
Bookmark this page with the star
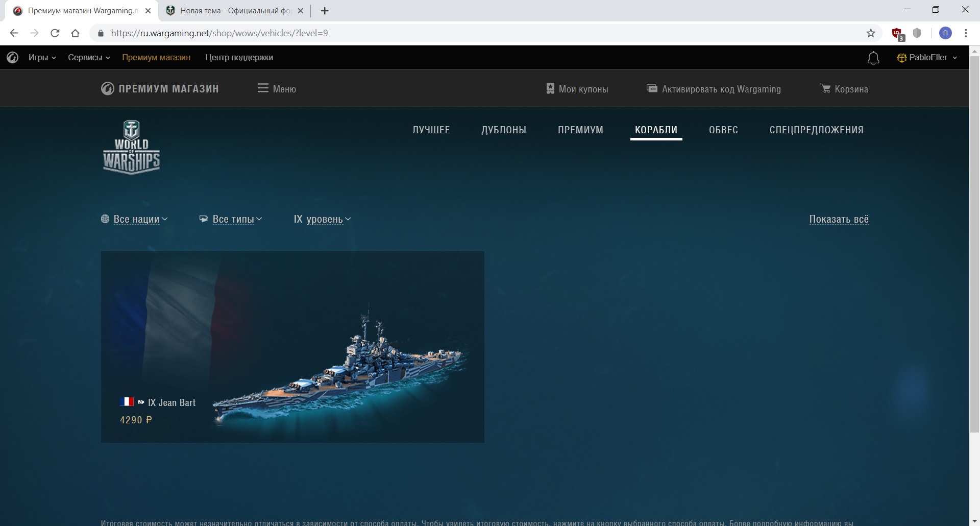(x=871, y=33)
